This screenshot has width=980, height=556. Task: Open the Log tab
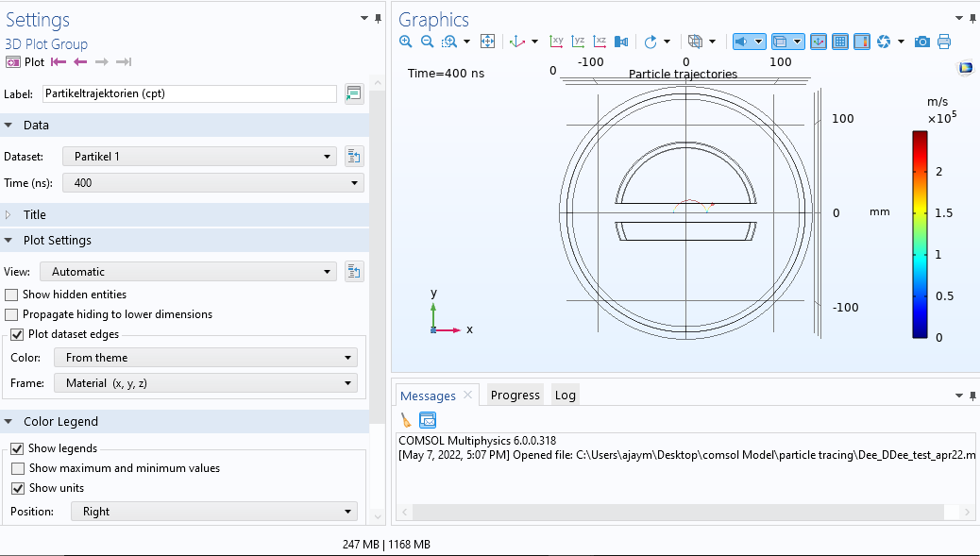click(x=565, y=396)
